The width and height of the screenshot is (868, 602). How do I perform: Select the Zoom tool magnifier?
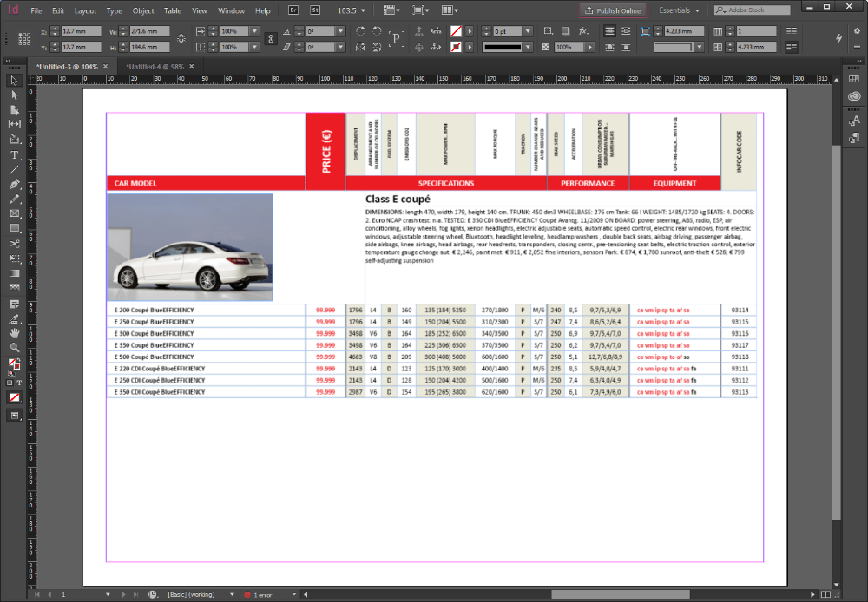(14, 347)
